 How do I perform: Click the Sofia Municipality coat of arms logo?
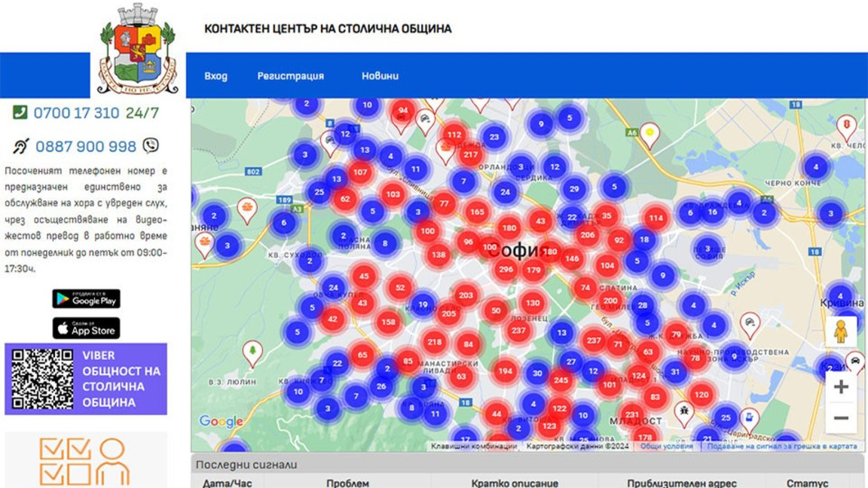(136, 47)
